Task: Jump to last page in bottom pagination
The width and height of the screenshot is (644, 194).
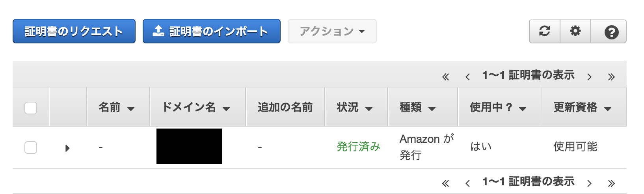Action: click(x=611, y=183)
